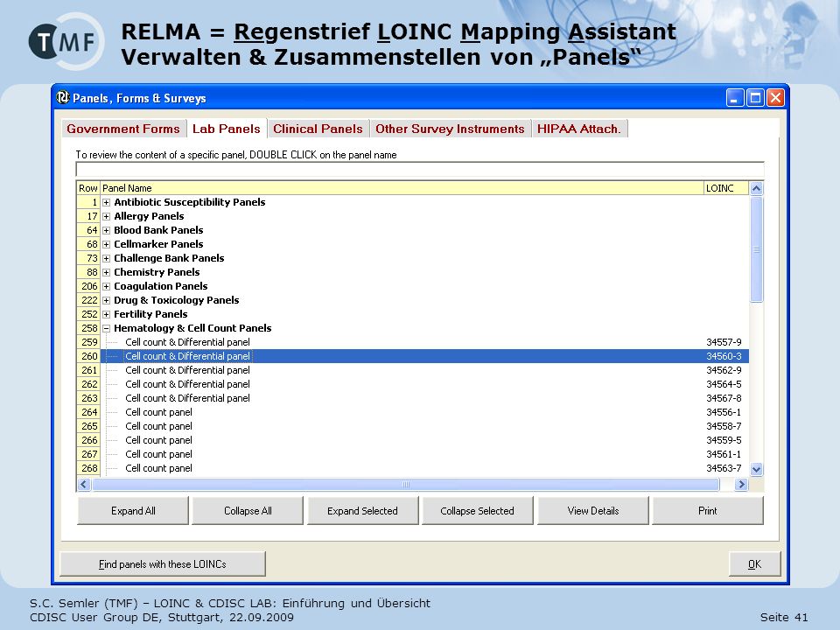Screen dimensions: 840x630
Task: Select the Lab Panels tab
Action: (226, 128)
